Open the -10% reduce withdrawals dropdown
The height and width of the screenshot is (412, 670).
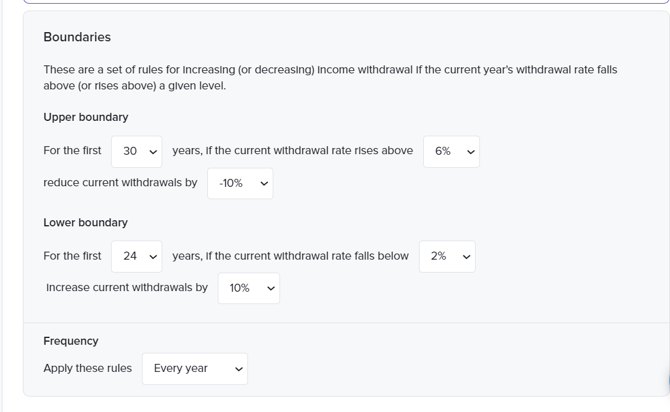pyautogui.click(x=240, y=183)
